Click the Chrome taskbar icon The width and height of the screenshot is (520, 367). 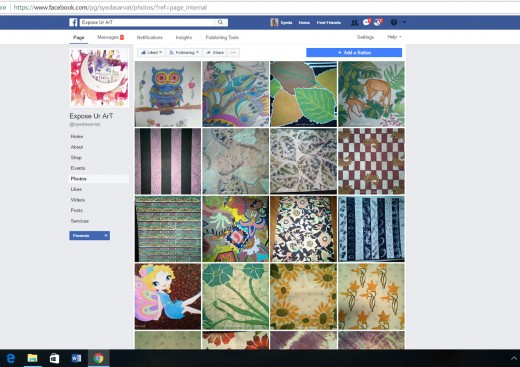(x=98, y=358)
